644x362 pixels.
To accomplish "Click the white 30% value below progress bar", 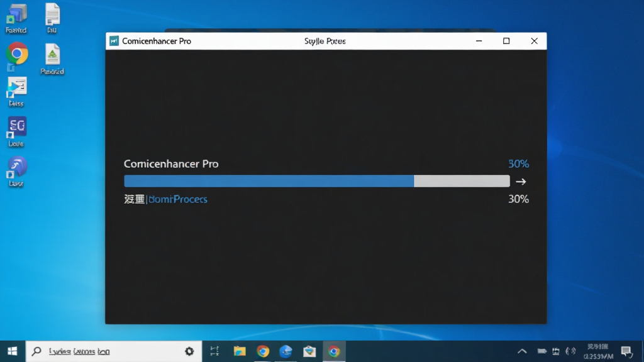I will coord(518,199).
